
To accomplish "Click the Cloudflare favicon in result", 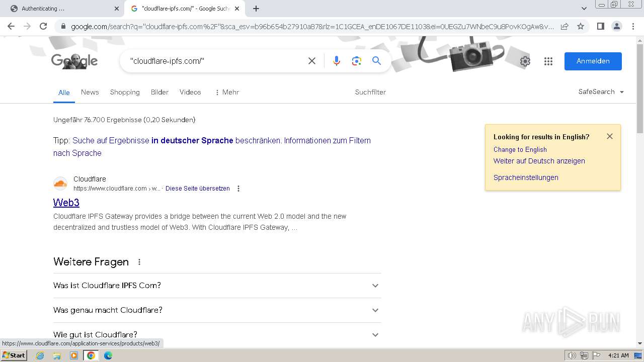I will 60,184.
